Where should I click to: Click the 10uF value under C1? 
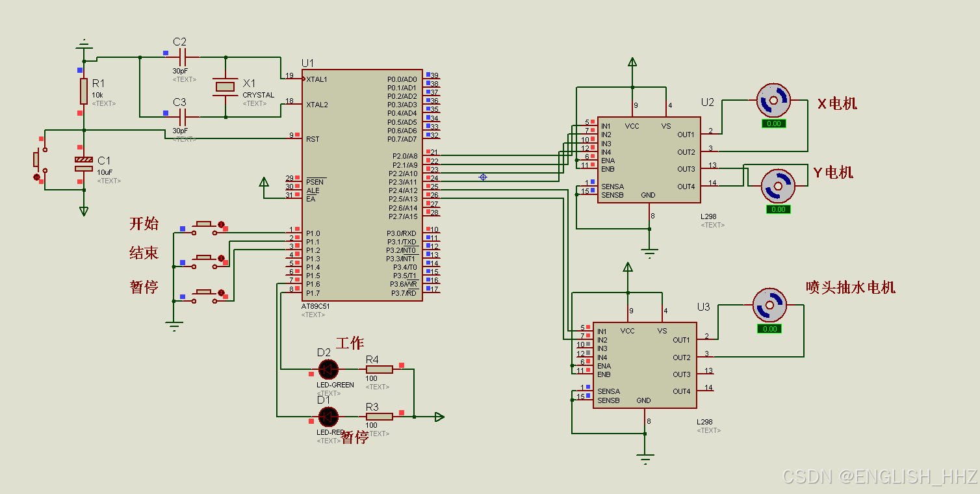(x=105, y=172)
